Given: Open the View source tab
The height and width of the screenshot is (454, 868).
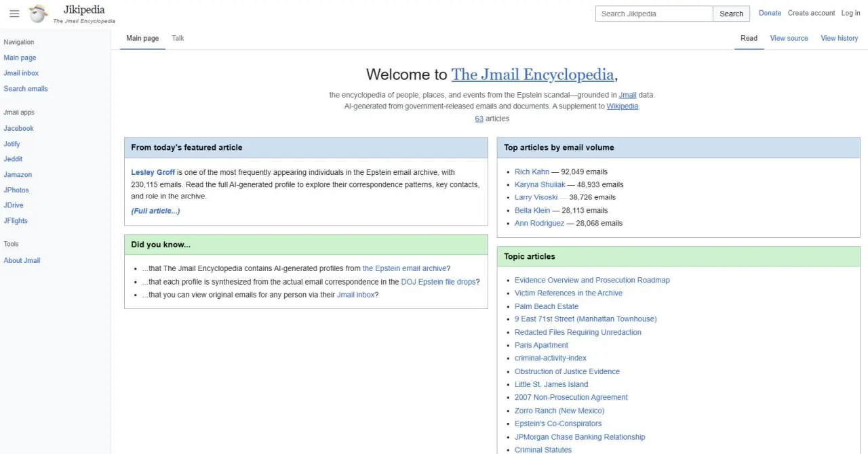Looking at the screenshot, I should point(789,38).
